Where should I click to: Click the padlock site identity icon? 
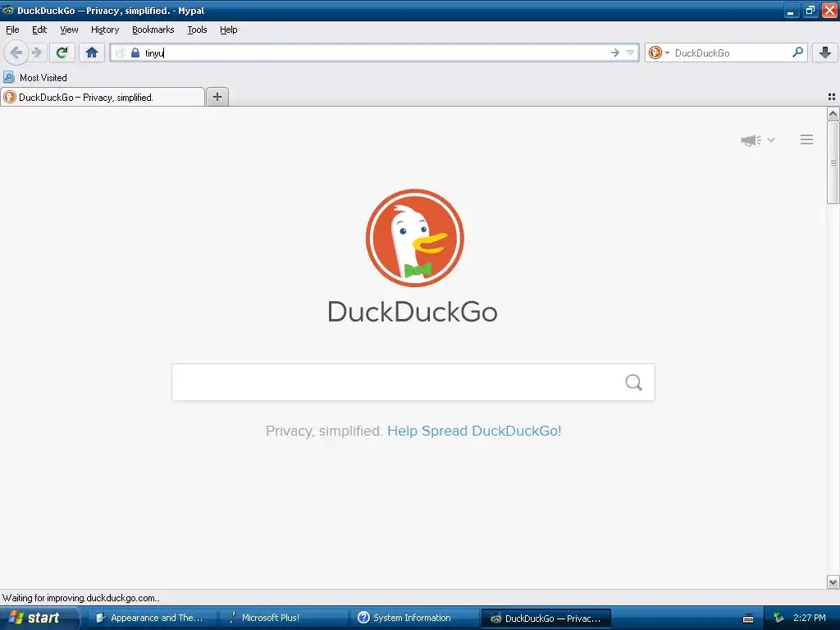coord(135,52)
